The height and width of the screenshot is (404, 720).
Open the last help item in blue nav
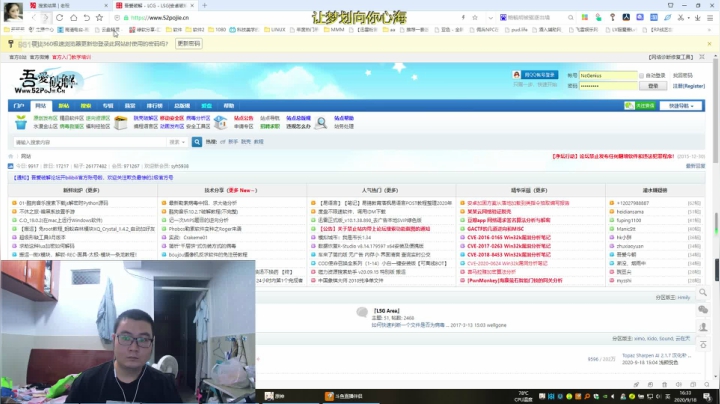click(x=229, y=106)
